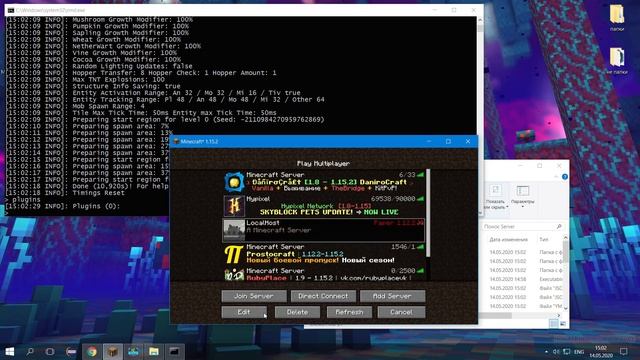This screenshot has height=360, width=640.
Task: Open Параметры options in Explorer ribbon
Action: coord(522,196)
